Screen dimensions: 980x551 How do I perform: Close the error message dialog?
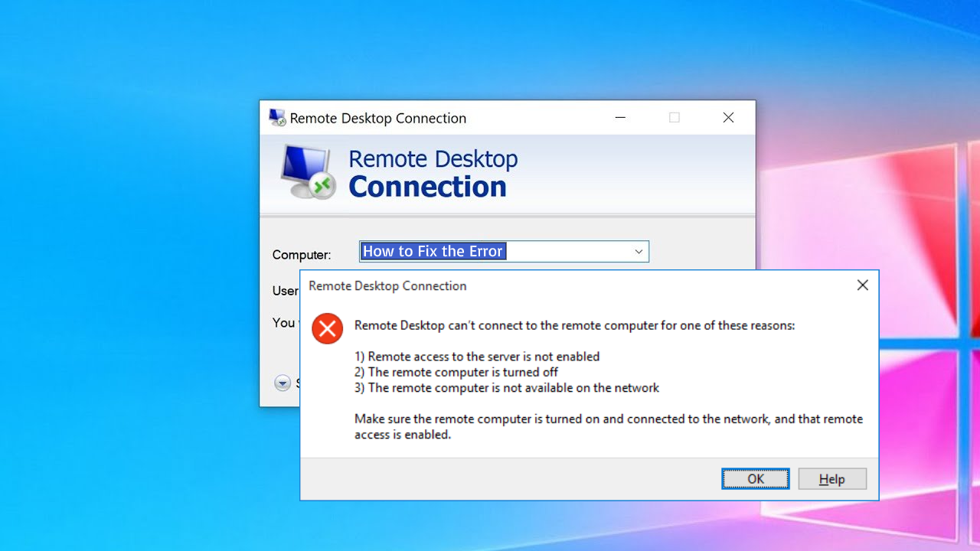pos(862,285)
